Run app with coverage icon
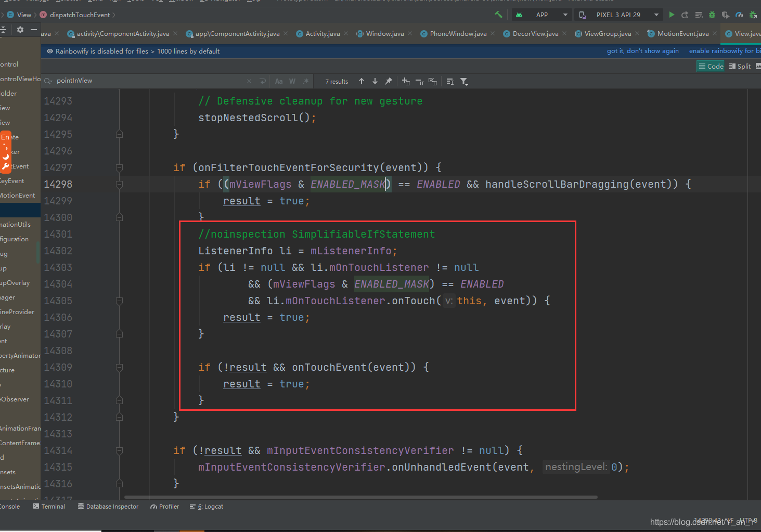761x532 pixels. [x=726, y=15]
